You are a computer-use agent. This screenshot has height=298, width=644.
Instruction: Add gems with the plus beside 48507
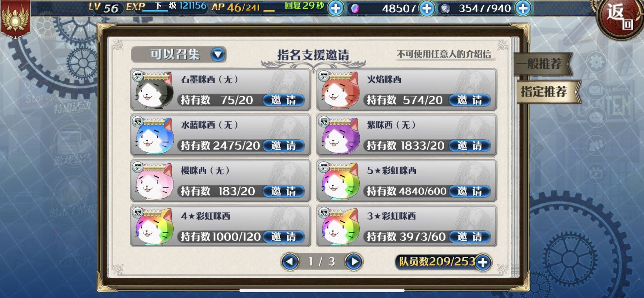427,8
